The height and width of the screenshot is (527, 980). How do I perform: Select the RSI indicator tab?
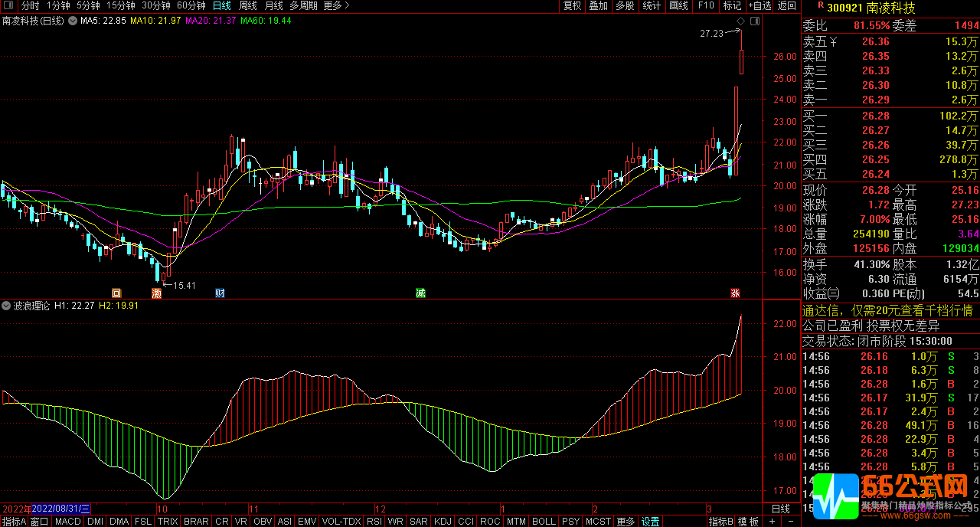tap(374, 522)
